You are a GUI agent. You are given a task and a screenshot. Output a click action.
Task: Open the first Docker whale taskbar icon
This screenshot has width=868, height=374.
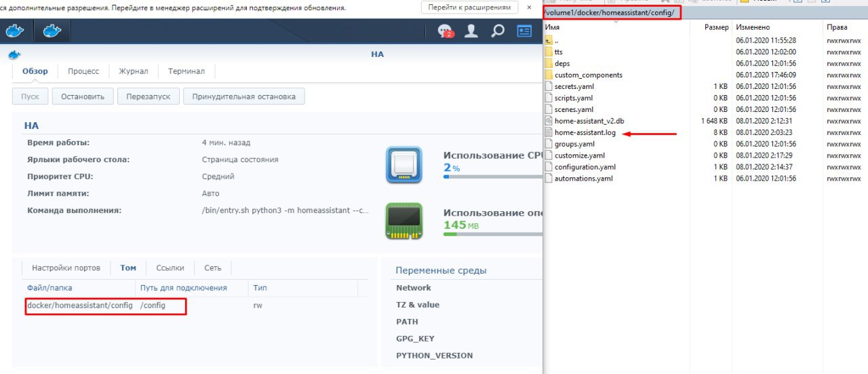point(15,31)
